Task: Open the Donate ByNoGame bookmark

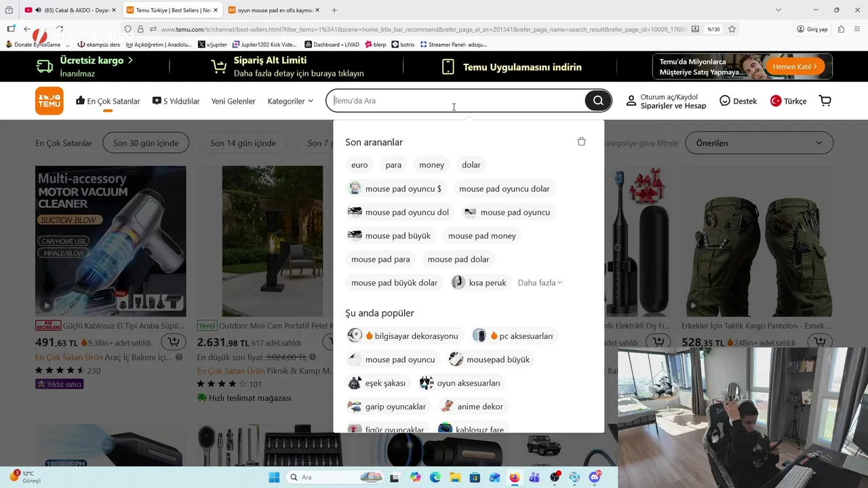Action: point(37,45)
